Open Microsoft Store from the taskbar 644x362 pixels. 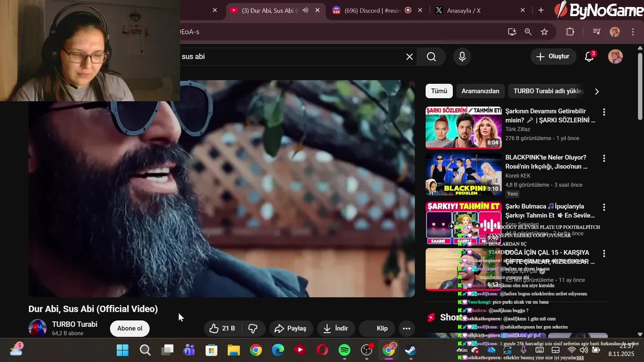click(x=211, y=350)
